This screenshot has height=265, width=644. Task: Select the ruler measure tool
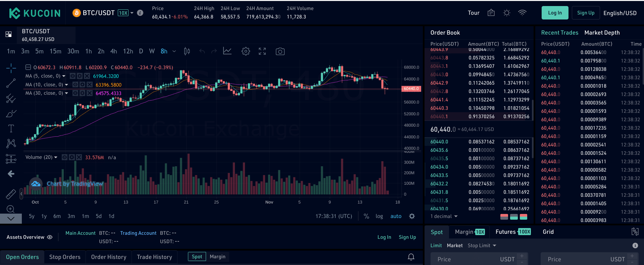click(x=11, y=194)
